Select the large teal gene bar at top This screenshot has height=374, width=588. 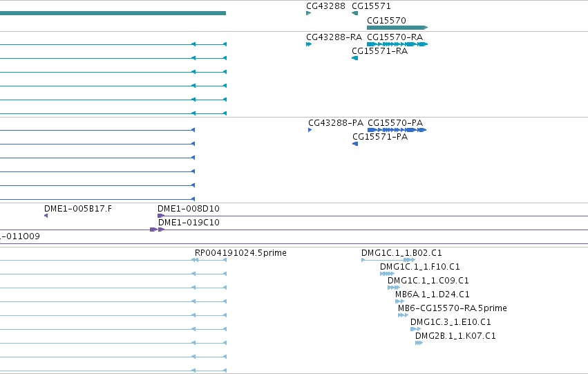point(113,13)
